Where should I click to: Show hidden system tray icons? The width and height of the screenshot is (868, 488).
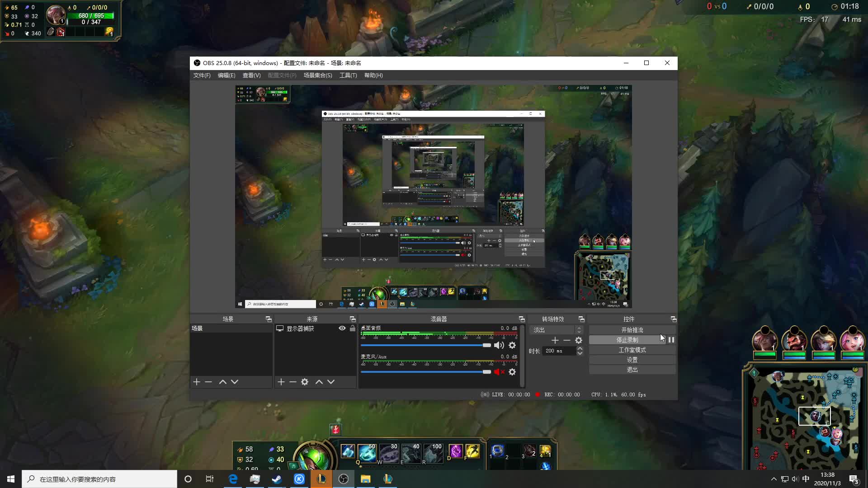(x=774, y=479)
